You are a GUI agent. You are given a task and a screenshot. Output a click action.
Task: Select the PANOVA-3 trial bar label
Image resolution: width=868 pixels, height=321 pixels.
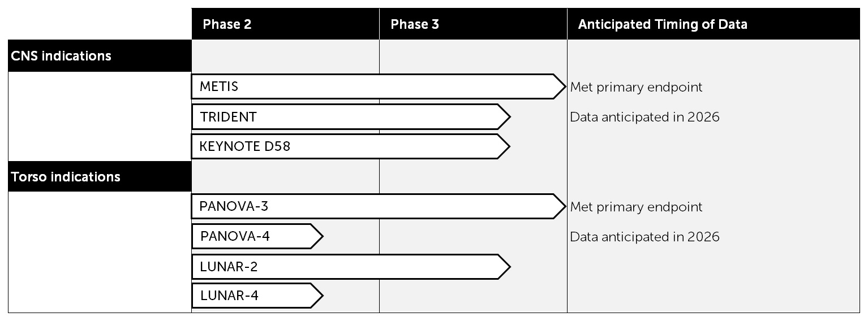click(x=234, y=206)
